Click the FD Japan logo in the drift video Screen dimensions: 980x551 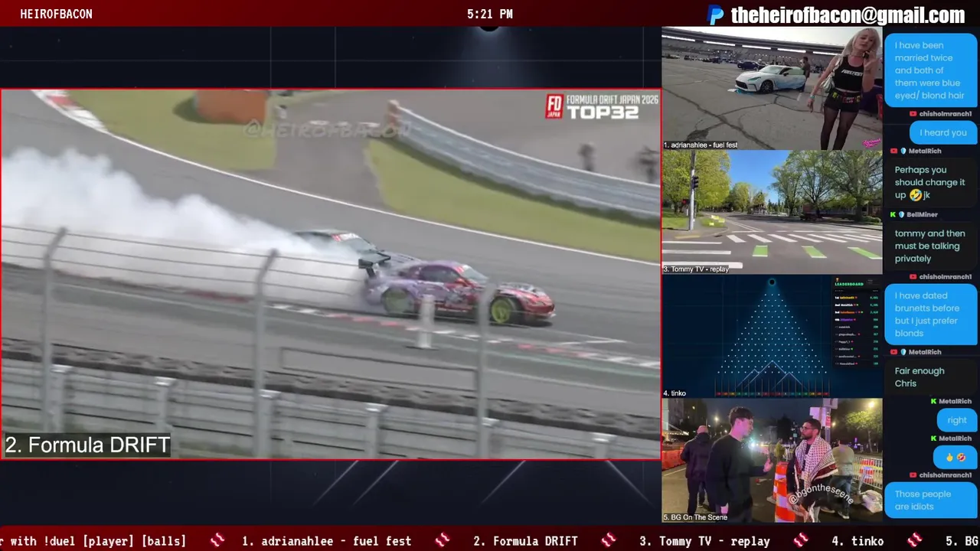[554, 106]
